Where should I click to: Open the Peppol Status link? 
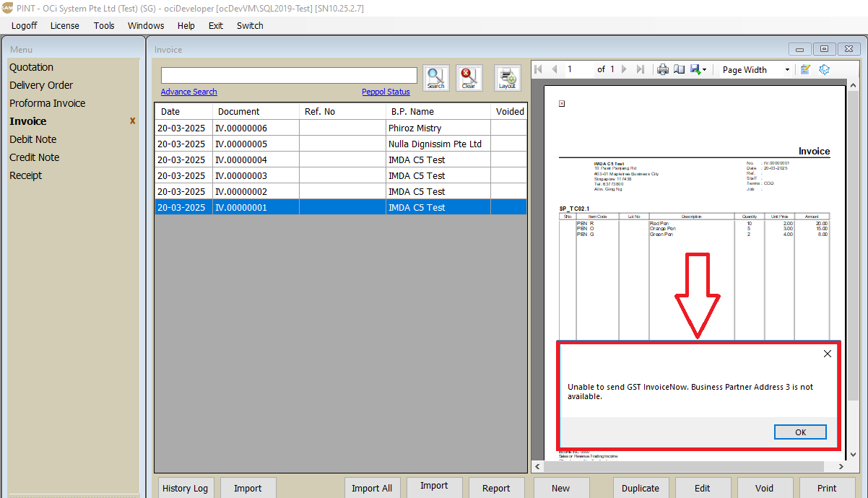(x=386, y=92)
